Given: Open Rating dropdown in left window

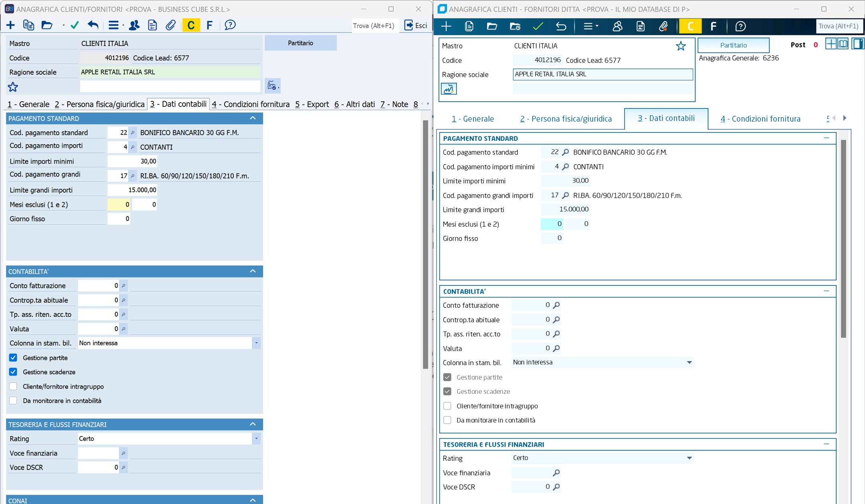Looking at the screenshot, I should point(256,439).
